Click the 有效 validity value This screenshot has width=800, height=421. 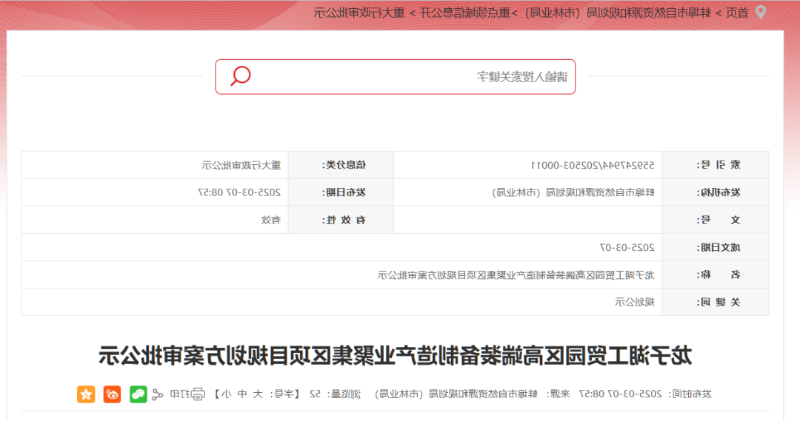click(271, 220)
